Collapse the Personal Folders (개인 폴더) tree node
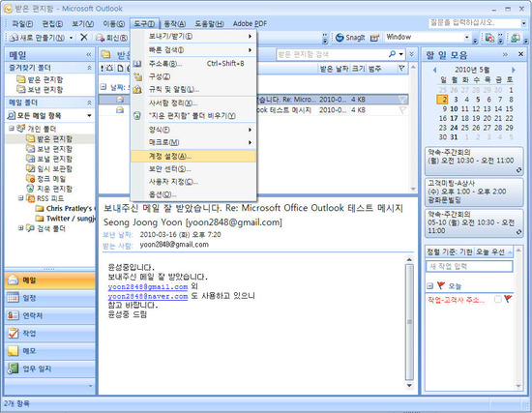Image resolution: width=532 pixels, height=413 pixels. coord(12,129)
